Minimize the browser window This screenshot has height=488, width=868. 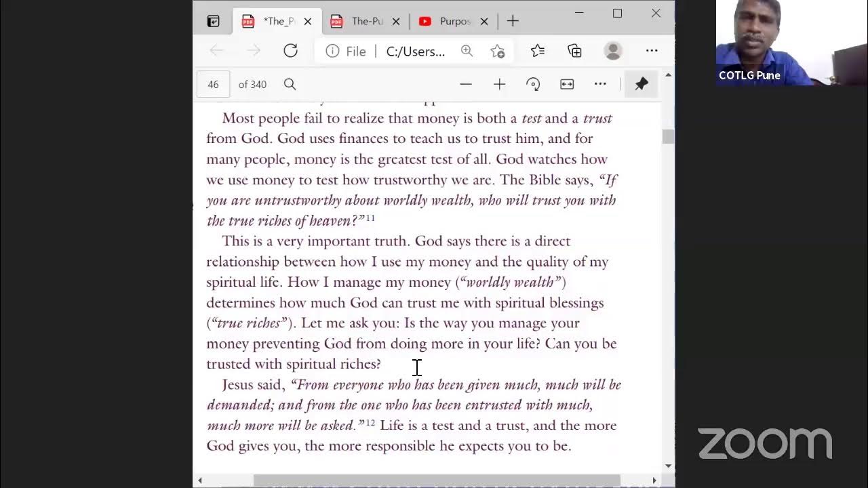point(579,13)
